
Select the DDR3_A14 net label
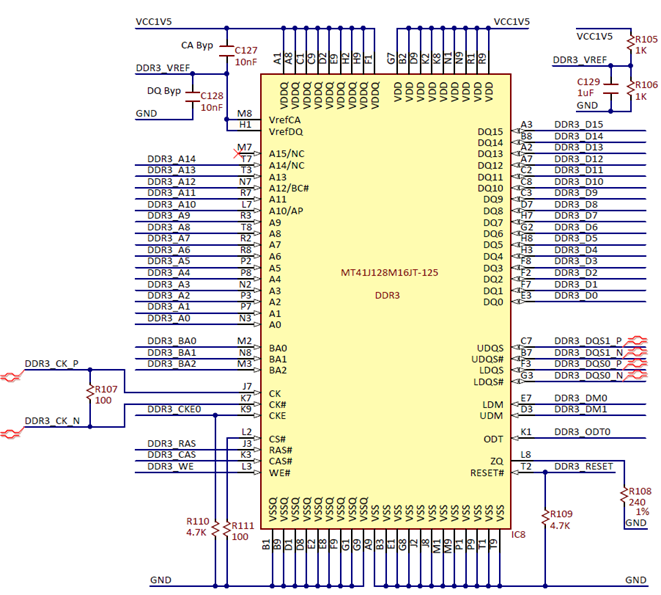point(171,159)
